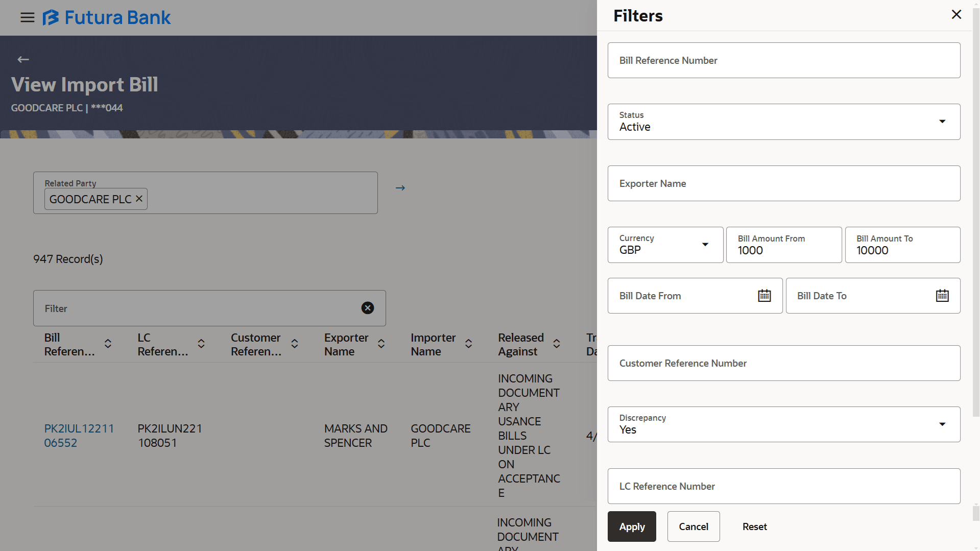Open the hamburger navigation menu
The image size is (980, 551).
coord(27,17)
